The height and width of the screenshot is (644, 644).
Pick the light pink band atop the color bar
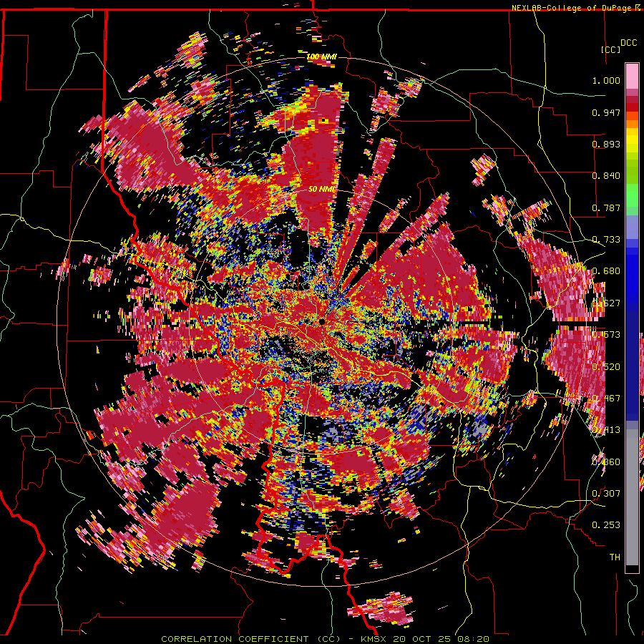(x=632, y=76)
